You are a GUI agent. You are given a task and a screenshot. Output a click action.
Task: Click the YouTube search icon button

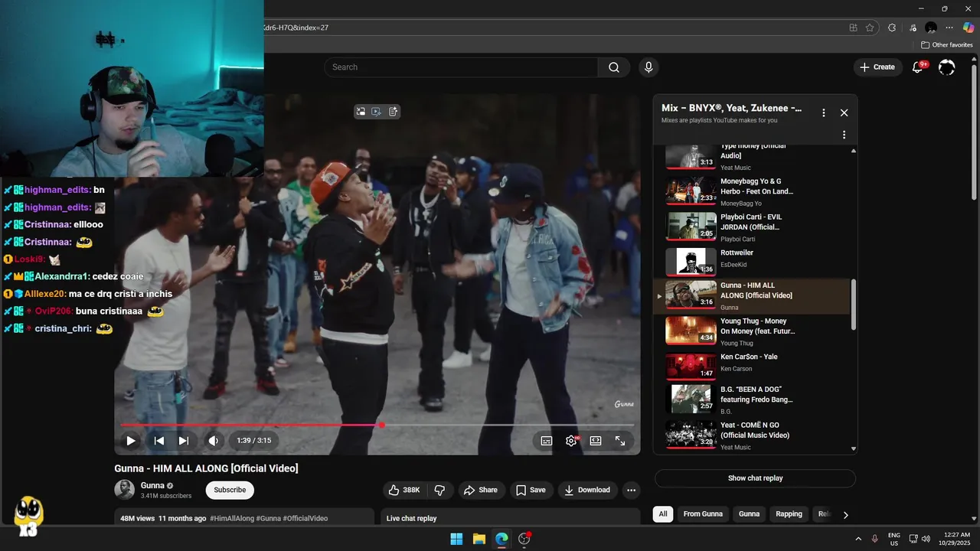pyautogui.click(x=614, y=67)
